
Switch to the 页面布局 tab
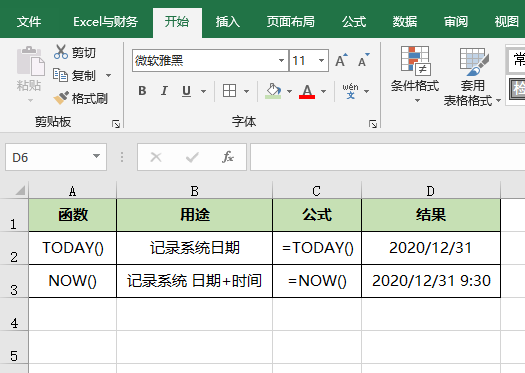(291, 22)
